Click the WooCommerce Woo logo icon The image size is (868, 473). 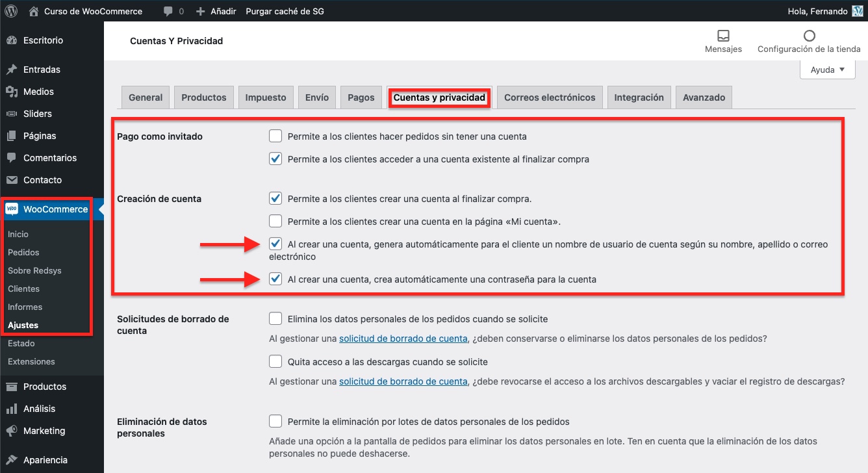[x=12, y=209]
